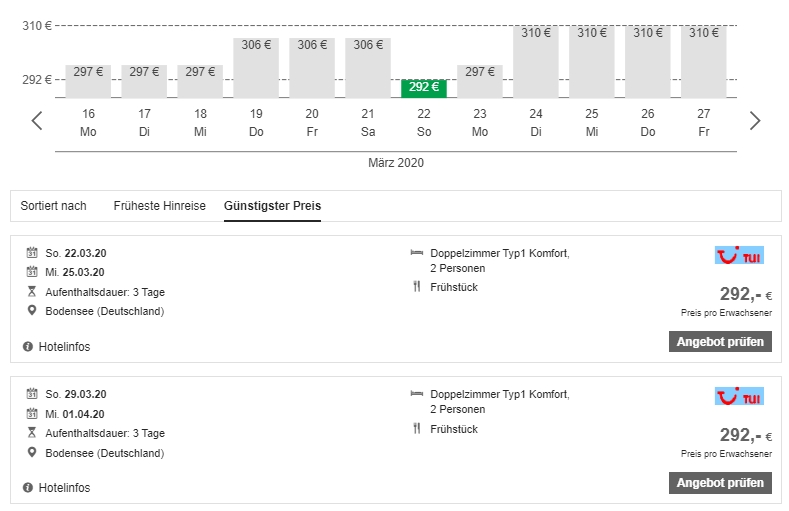Sort offers by Früheste Hinreise
The width and height of the screenshot is (789, 511).
(x=159, y=206)
